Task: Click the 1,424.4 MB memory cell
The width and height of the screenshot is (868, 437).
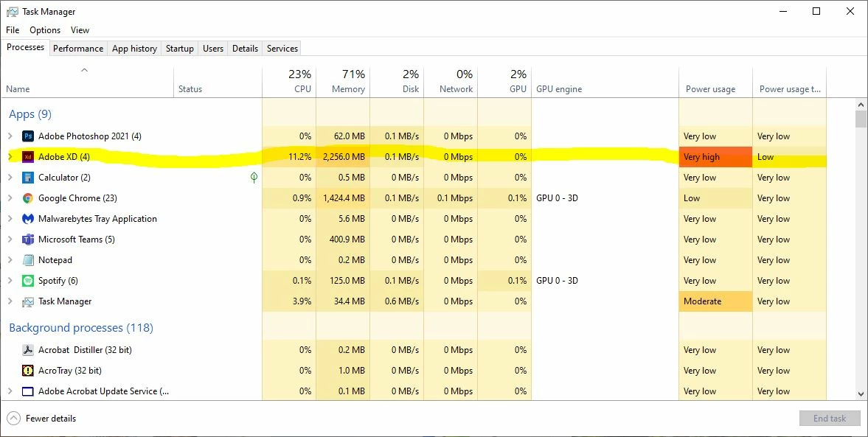Action: [343, 198]
